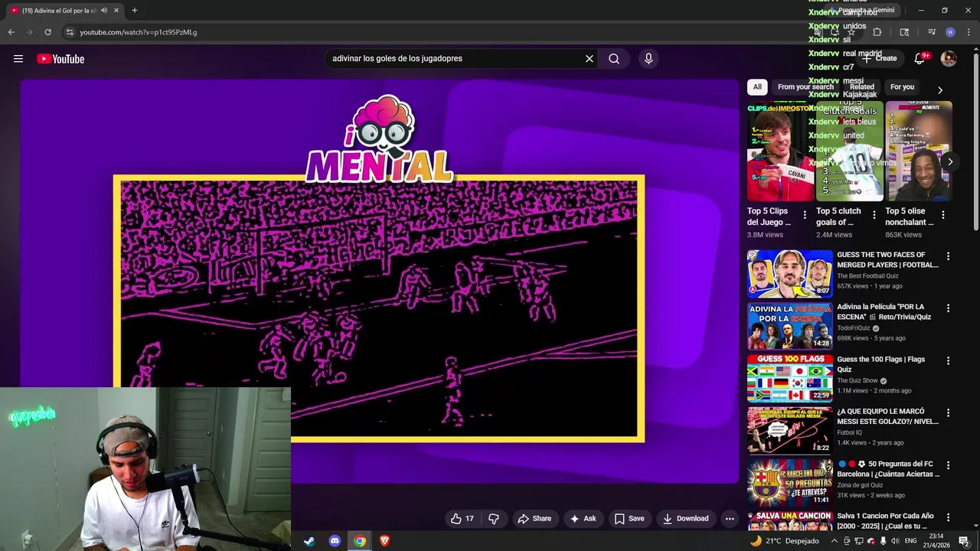Start voice search with microphone
The image size is (980, 551).
(648, 58)
